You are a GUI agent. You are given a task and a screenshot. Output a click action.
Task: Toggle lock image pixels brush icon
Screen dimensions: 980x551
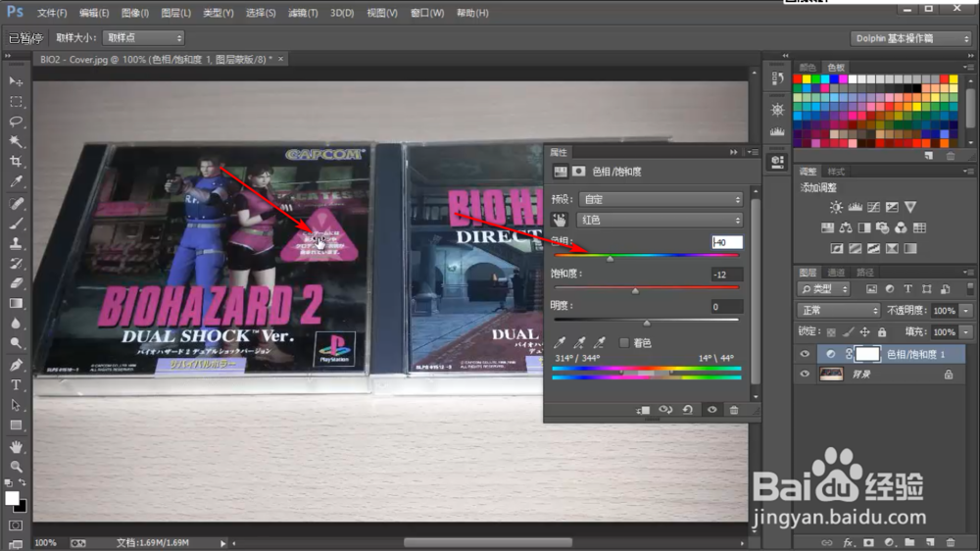coord(848,332)
